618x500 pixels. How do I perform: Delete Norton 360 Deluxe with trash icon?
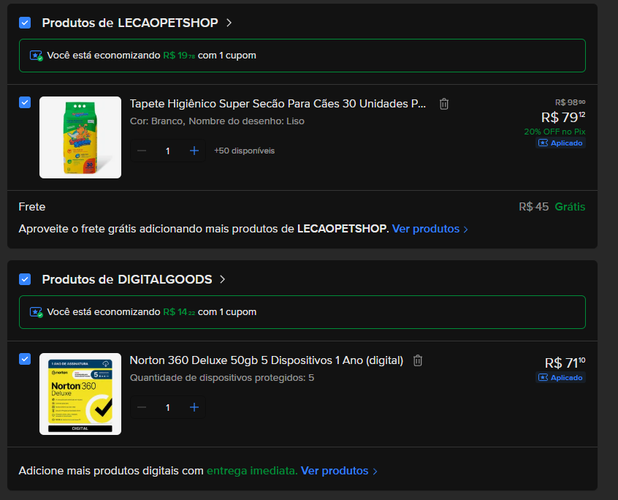pos(418,361)
